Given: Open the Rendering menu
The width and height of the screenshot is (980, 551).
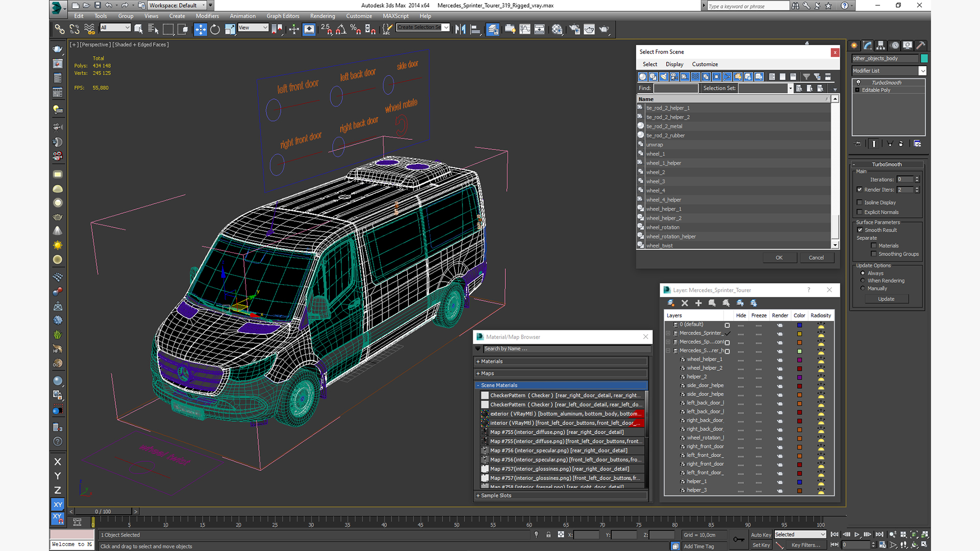Looking at the screenshot, I should (x=323, y=16).
